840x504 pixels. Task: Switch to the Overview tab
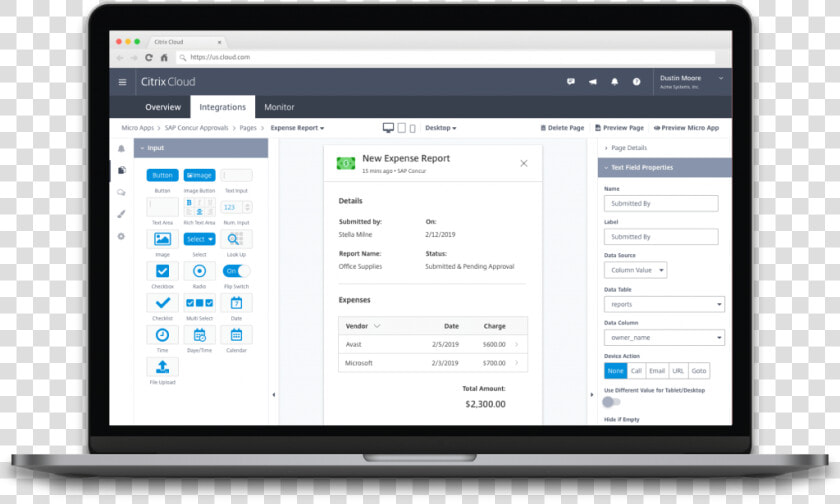pyautogui.click(x=163, y=107)
